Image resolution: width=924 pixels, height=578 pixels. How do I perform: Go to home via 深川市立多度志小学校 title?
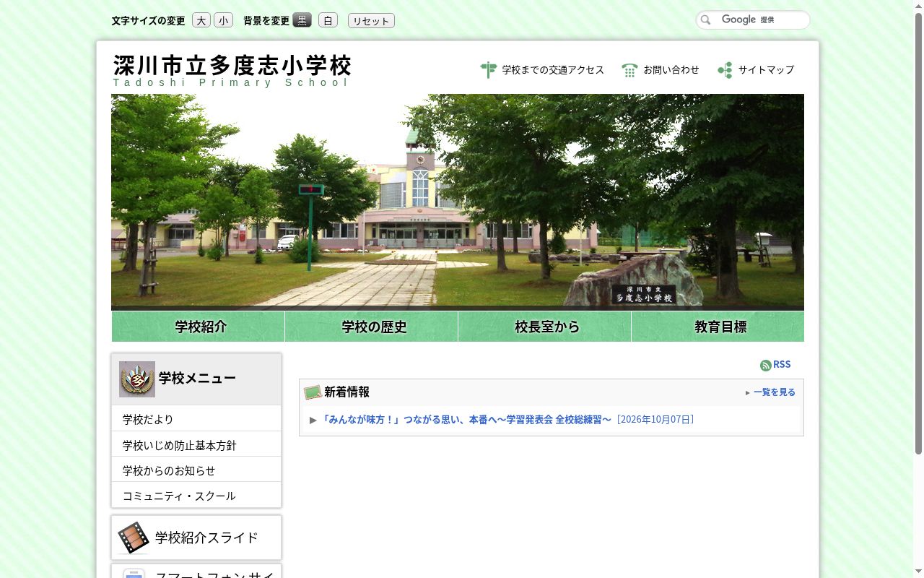tap(232, 66)
